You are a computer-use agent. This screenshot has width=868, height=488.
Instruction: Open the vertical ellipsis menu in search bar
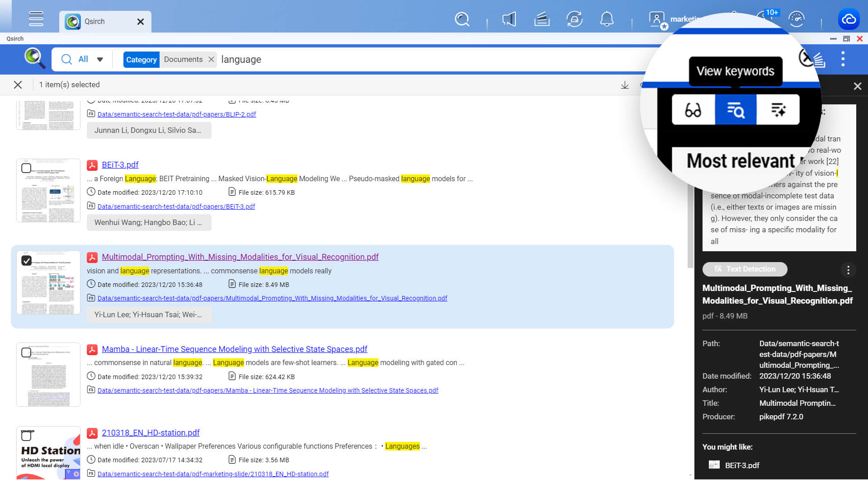pyautogui.click(x=843, y=59)
